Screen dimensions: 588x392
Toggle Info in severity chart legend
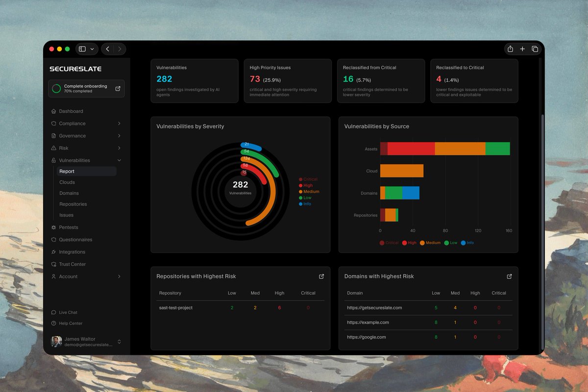[x=305, y=204]
